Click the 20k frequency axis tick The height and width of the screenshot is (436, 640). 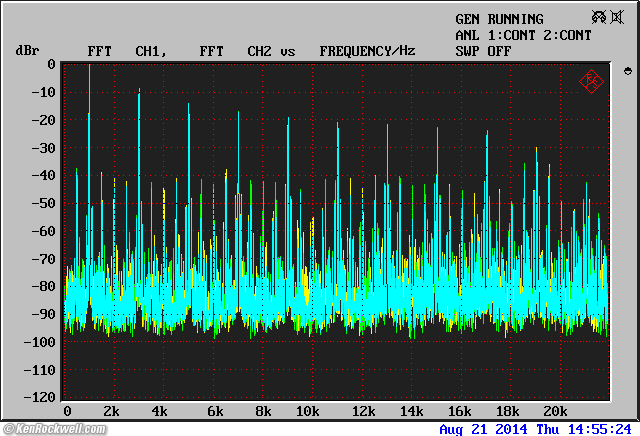555,412
